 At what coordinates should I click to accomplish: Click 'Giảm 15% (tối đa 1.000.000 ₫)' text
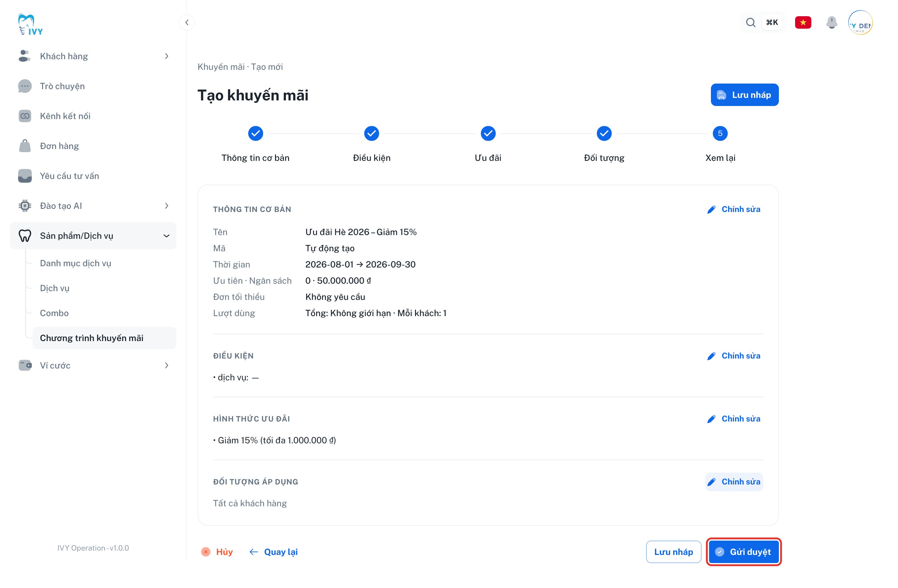277,440
